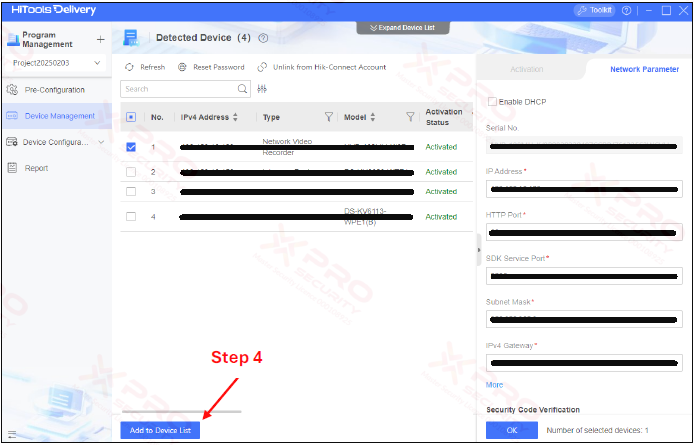Enable DHCP checkbox

click(x=492, y=102)
